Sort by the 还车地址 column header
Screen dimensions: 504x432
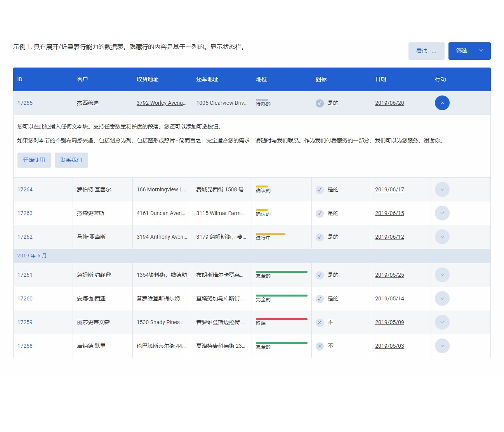click(x=207, y=79)
